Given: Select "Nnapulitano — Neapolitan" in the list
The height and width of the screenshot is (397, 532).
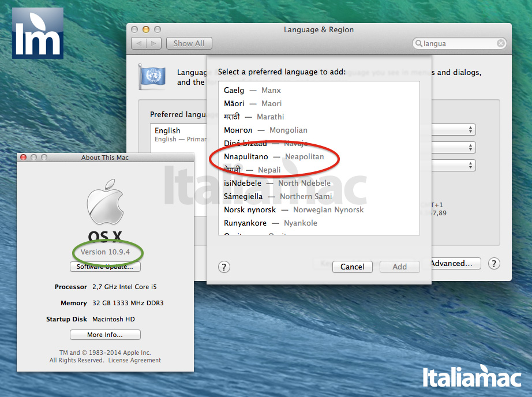Looking at the screenshot, I should click(x=319, y=156).
